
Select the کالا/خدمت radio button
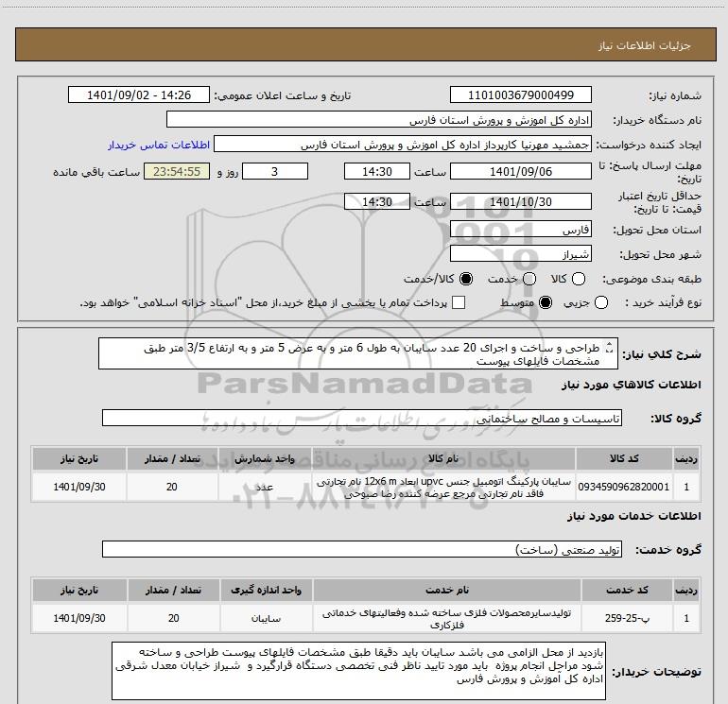[466, 279]
